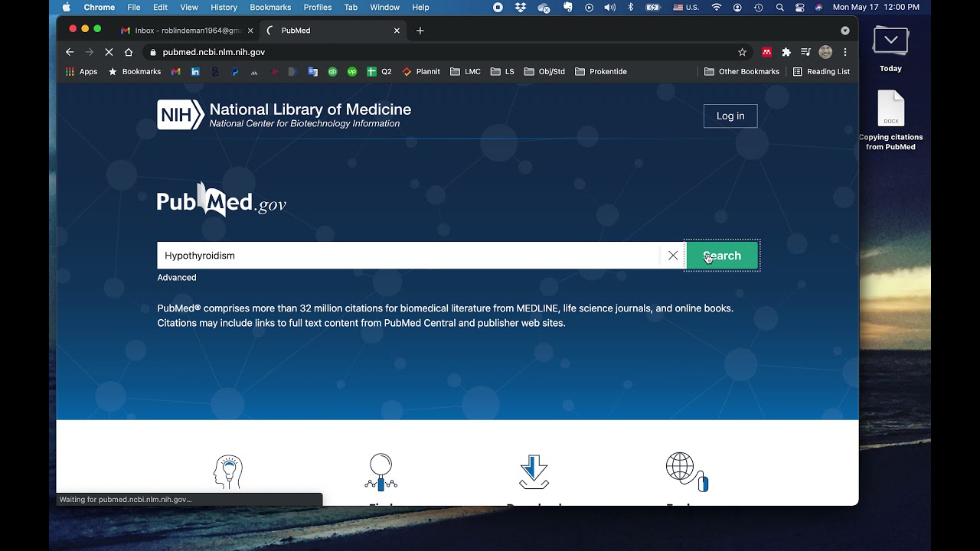The width and height of the screenshot is (980, 551).
Task: Expand the LS bookmark folder
Action: [x=502, y=72]
